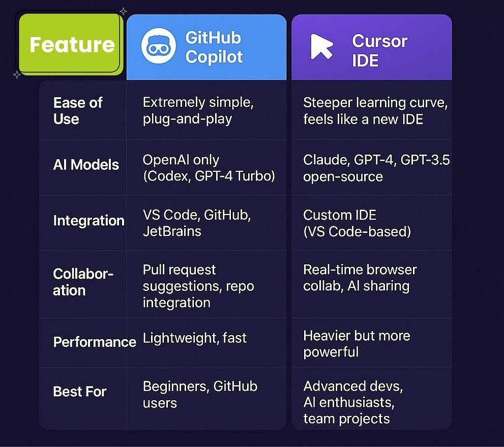The width and height of the screenshot is (504, 447).
Task: Click the "Real-time browser collab, AI sharing" cell
Action: pos(360,277)
